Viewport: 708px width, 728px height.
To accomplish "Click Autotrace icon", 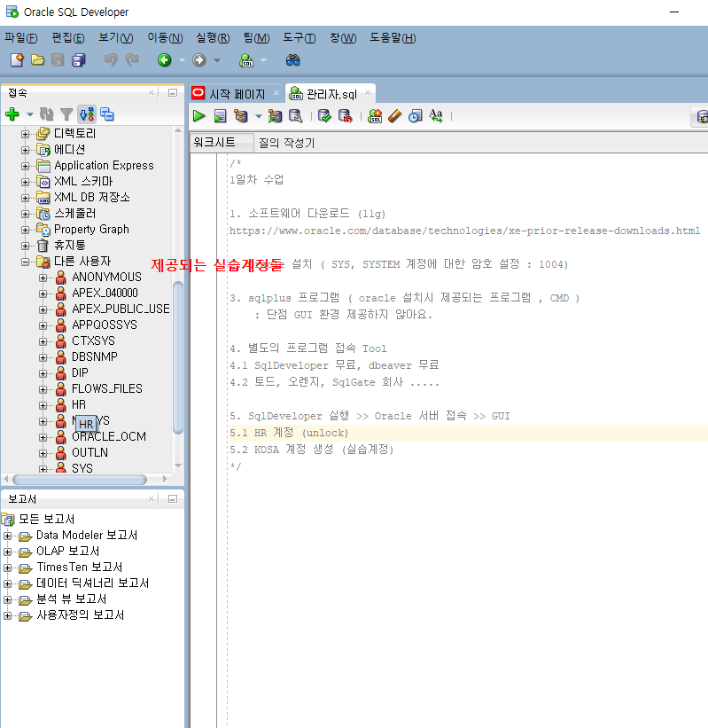I will tap(275, 116).
